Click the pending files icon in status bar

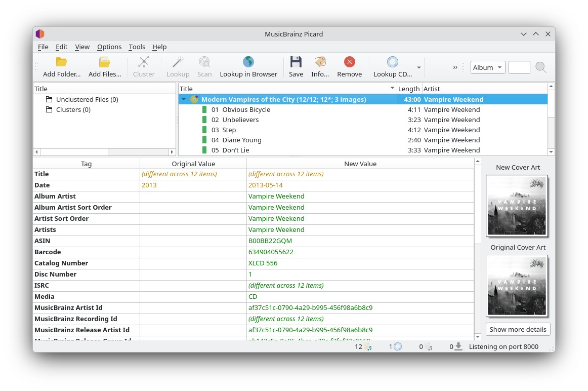(430, 347)
